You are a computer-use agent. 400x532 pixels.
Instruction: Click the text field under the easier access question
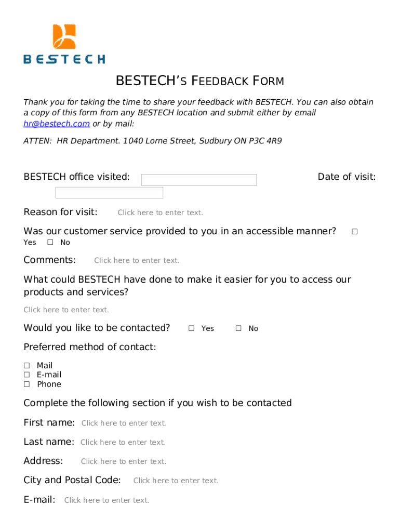[x=66, y=310]
